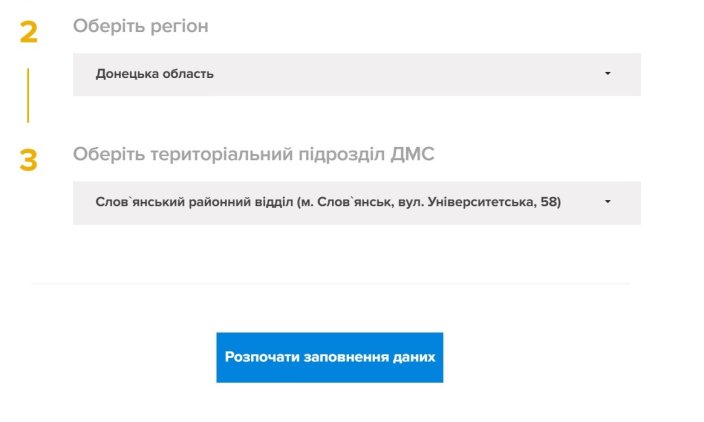Click the м. Слов`янськ city name in the dropdown
This screenshot has height=422, width=704.
point(347,202)
